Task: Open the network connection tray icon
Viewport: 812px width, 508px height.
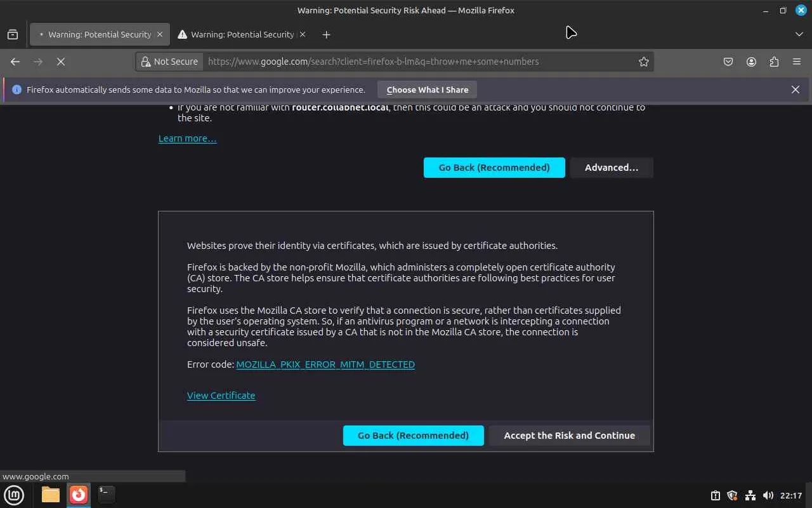Action: [x=750, y=495]
